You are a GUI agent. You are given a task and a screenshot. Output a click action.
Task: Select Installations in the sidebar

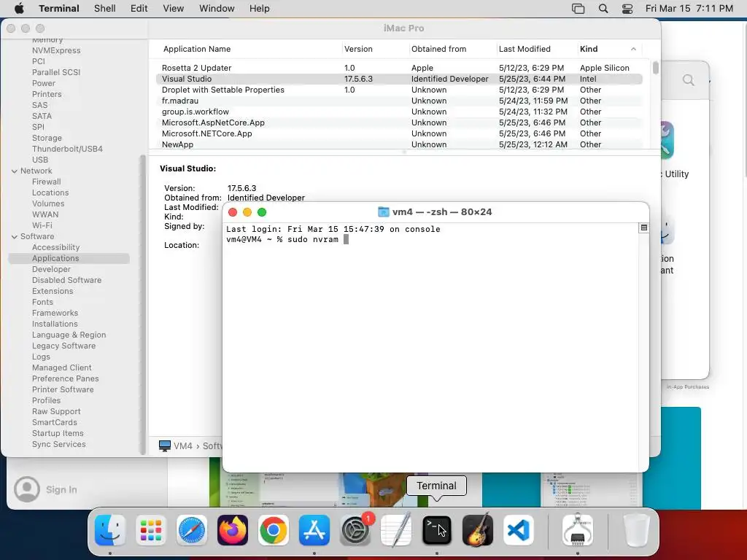pos(55,324)
